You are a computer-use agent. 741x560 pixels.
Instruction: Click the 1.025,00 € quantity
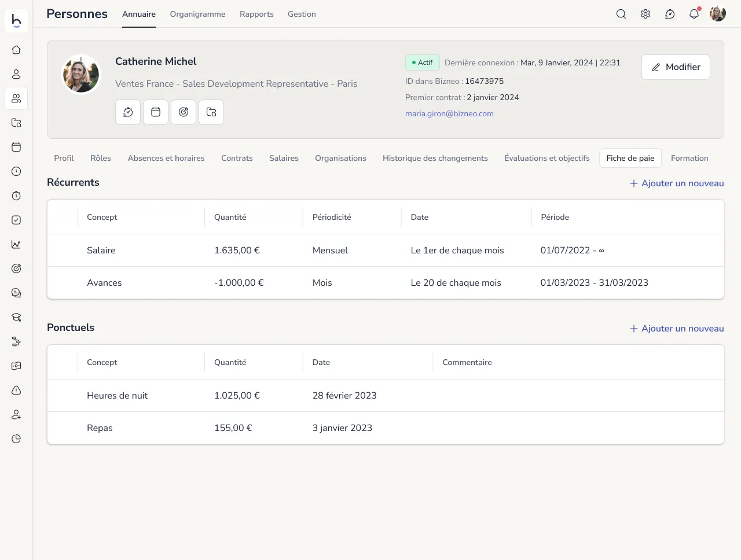tap(237, 396)
